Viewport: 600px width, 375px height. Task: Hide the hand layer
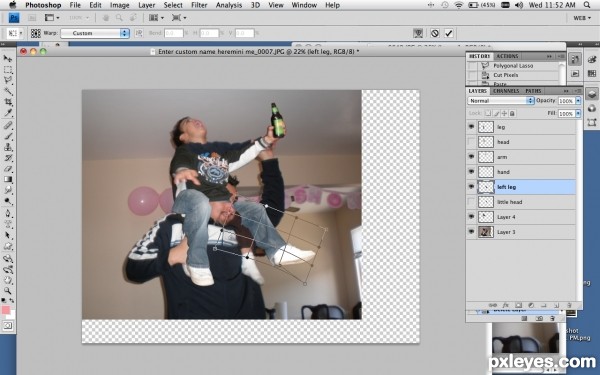point(471,171)
